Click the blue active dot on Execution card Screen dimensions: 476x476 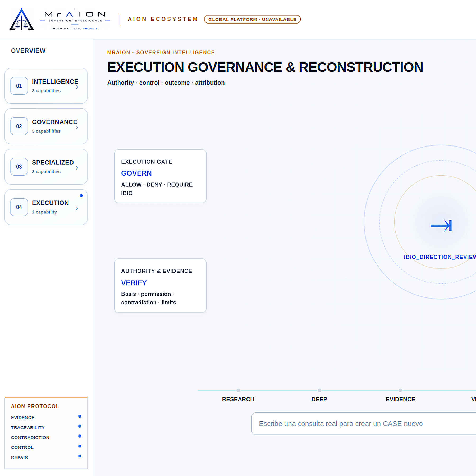click(81, 196)
